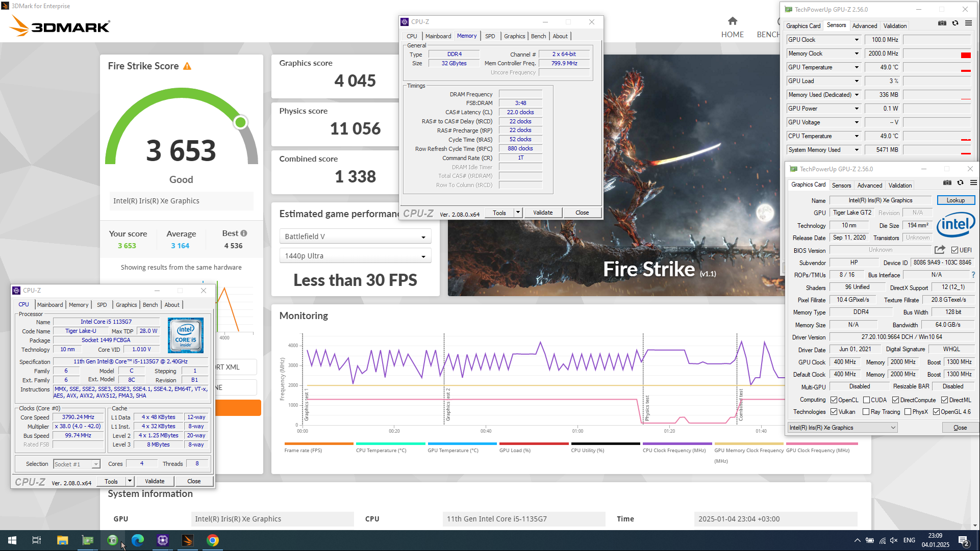The image size is (980, 551).
Task: Open Task View from the taskbar
Action: click(x=37, y=540)
